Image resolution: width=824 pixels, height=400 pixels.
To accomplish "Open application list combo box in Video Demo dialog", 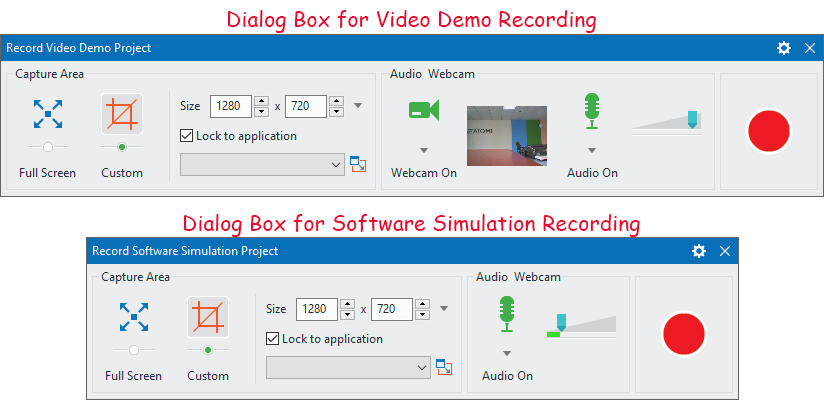I will point(262,165).
